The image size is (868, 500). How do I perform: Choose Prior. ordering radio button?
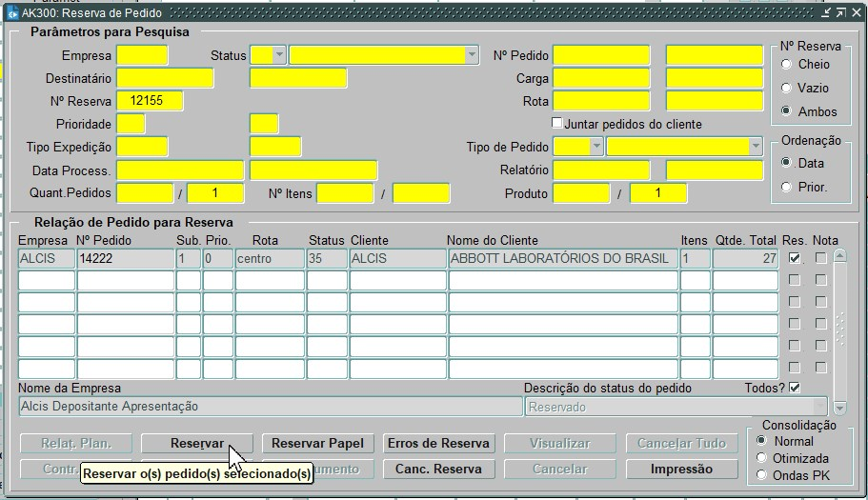[x=786, y=187]
